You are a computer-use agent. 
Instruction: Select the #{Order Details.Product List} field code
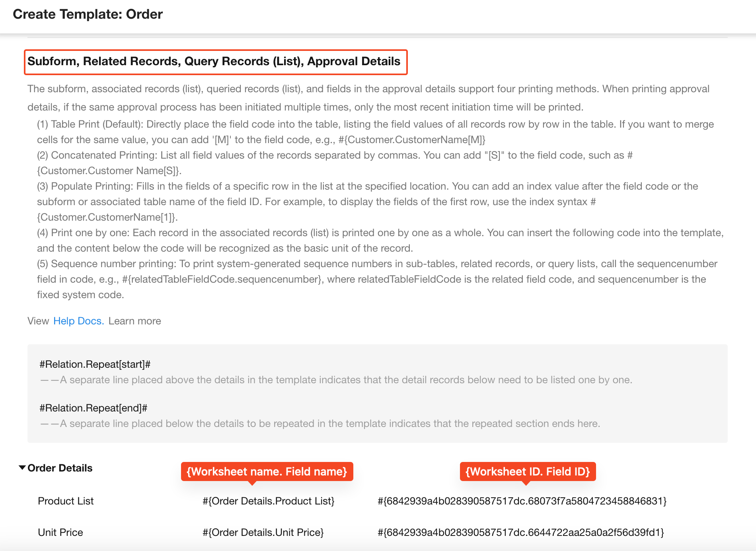pyautogui.click(x=268, y=501)
